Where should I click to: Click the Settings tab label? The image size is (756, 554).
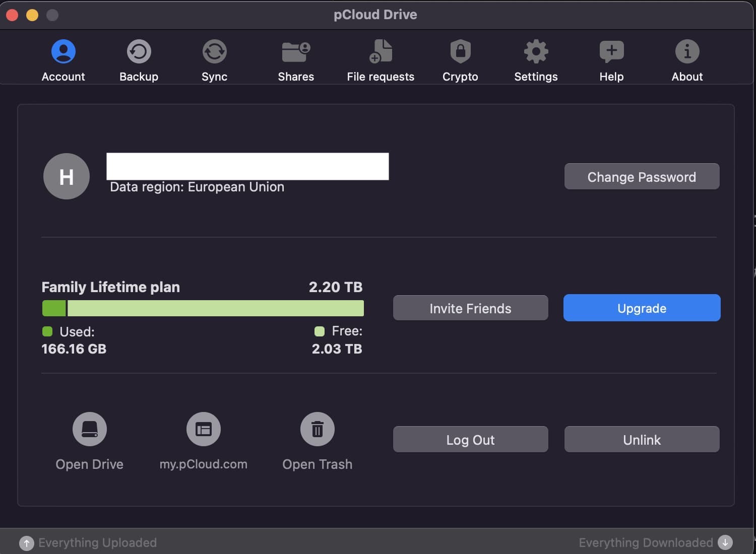click(x=536, y=77)
